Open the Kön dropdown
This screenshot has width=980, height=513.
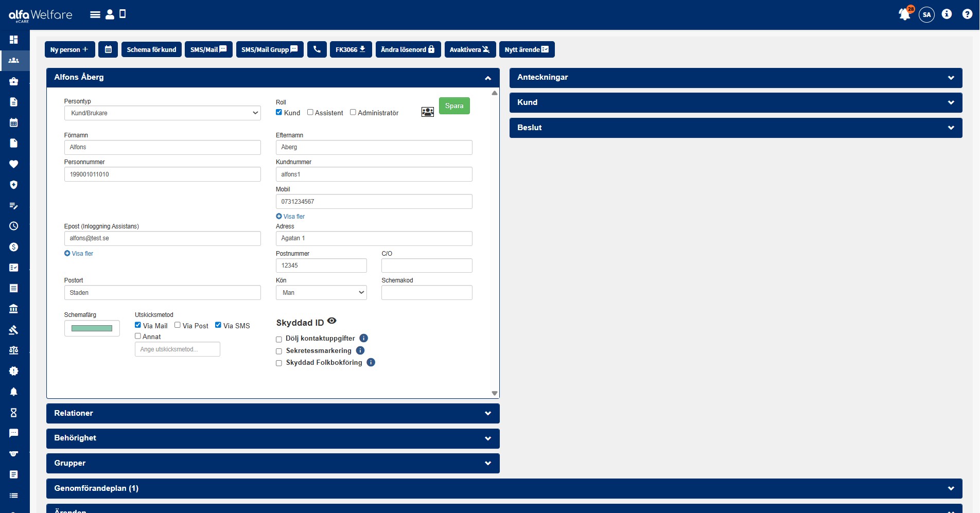pyautogui.click(x=321, y=293)
